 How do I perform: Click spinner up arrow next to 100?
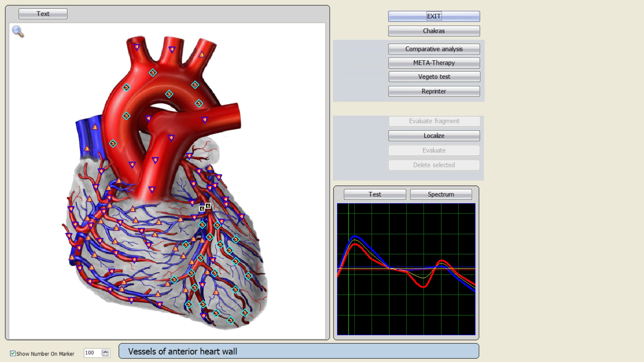point(105,351)
